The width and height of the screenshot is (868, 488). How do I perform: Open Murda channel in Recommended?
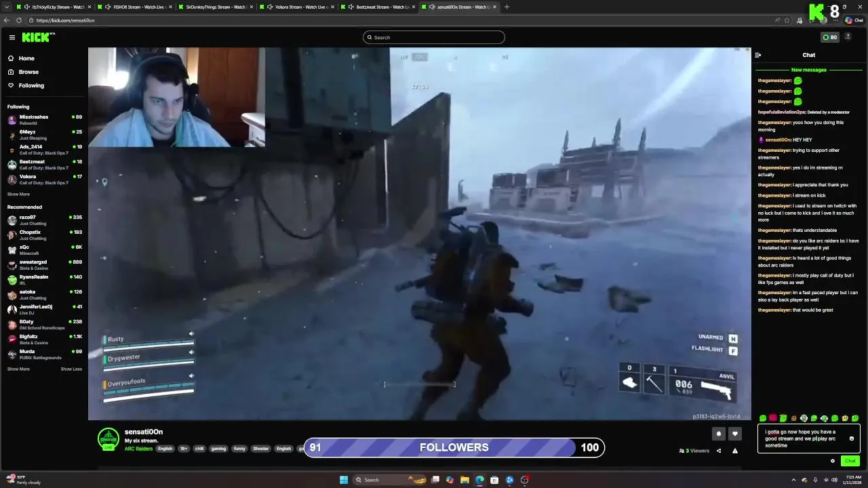43,354
